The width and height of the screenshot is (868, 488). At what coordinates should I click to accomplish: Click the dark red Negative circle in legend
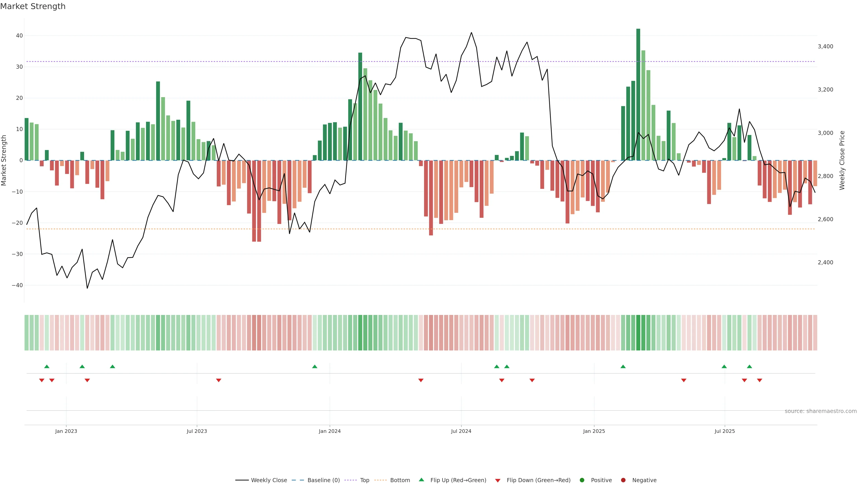pyautogui.click(x=623, y=480)
